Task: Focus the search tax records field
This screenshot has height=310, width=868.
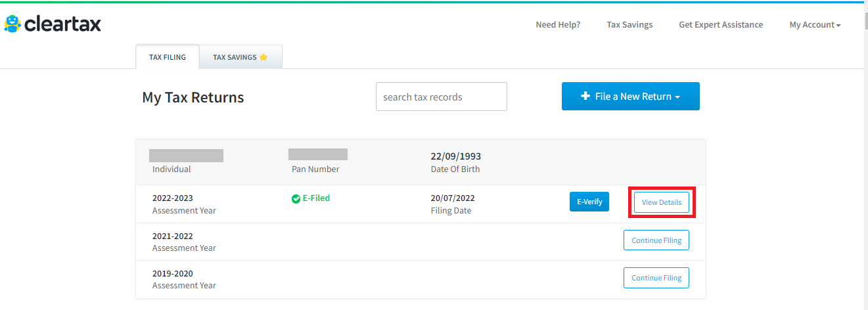Action: coord(442,97)
